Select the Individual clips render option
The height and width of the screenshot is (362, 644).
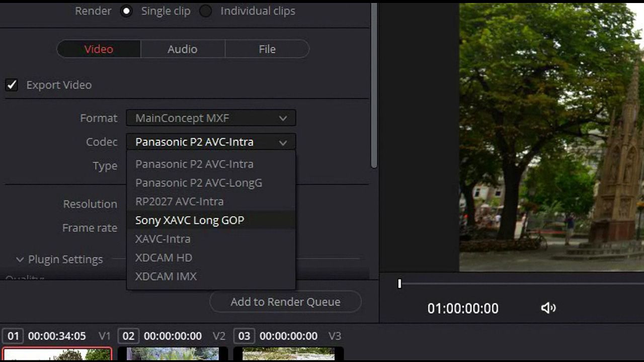(x=205, y=11)
